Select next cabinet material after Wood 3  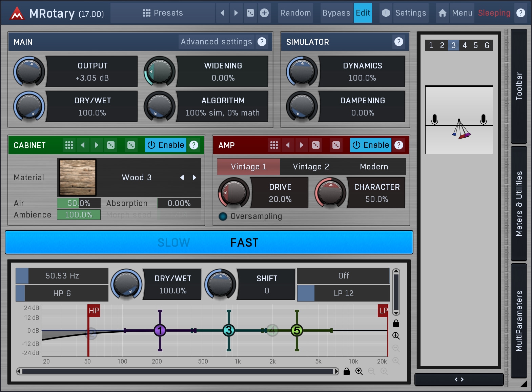pyautogui.click(x=195, y=178)
